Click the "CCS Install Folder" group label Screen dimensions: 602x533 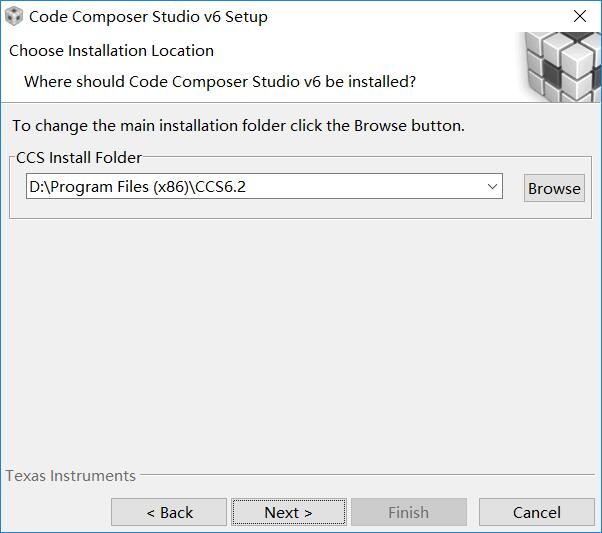coord(79,158)
